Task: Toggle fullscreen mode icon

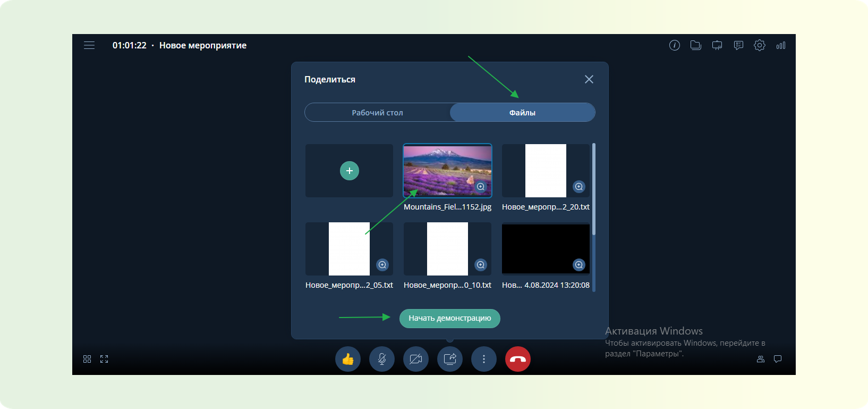Action: tap(104, 359)
